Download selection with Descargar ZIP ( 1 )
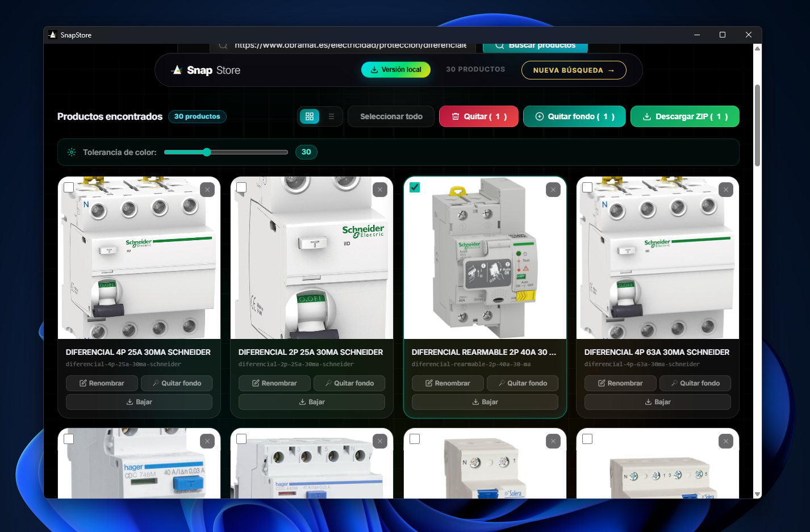810x532 pixels. click(x=685, y=116)
